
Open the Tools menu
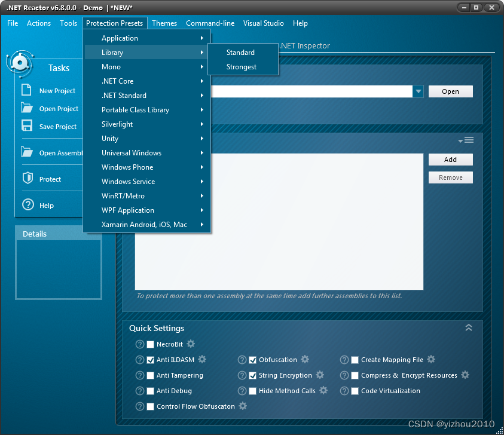coord(69,23)
